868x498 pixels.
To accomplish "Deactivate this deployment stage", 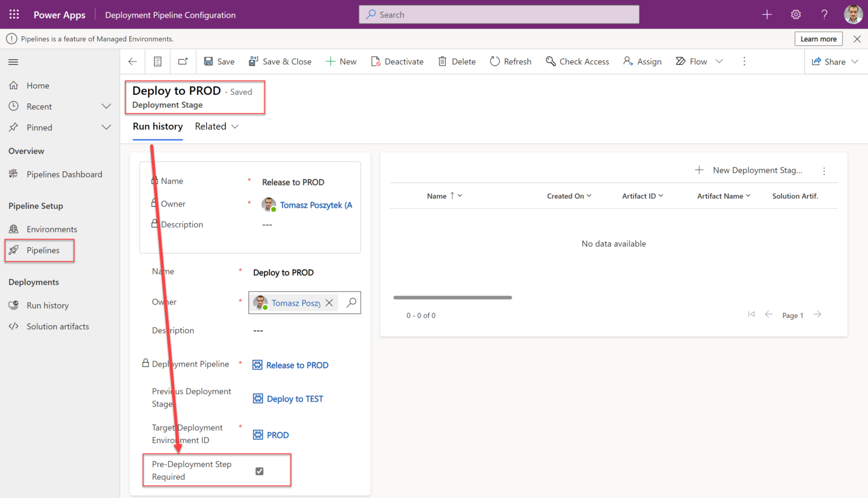I will click(397, 62).
